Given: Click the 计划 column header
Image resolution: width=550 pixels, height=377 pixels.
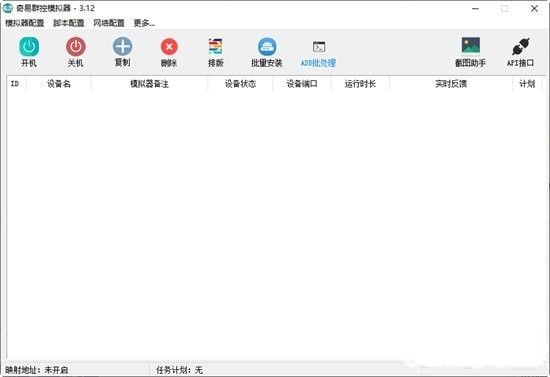Looking at the screenshot, I should point(527,84).
